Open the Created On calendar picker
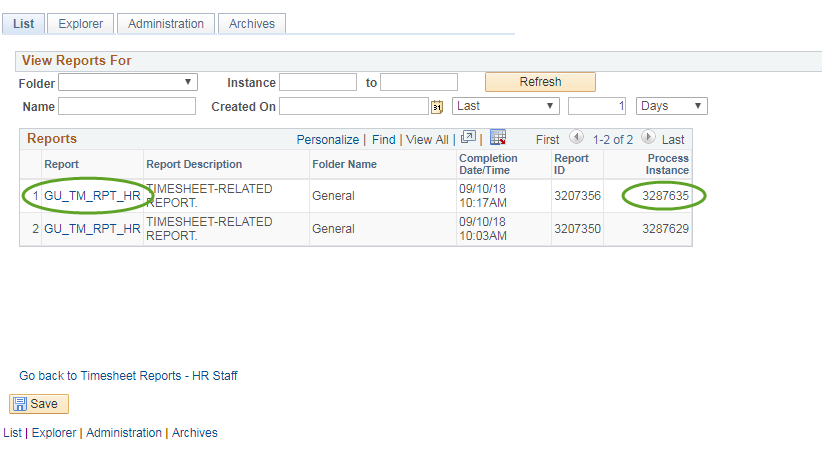Viewport: 822px width, 455px height. [436, 107]
